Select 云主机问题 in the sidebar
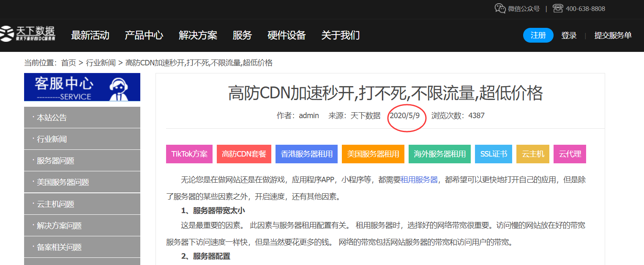This screenshot has width=644, height=265. click(x=55, y=204)
